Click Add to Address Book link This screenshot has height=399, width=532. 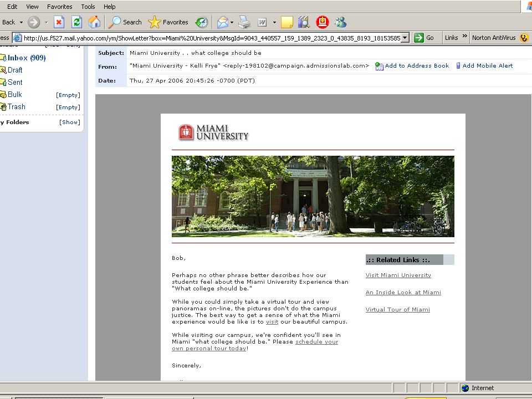(x=417, y=66)
